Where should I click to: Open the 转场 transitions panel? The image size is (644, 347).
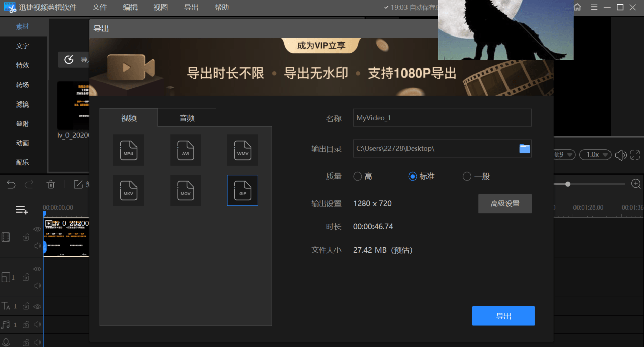[22, 85]
